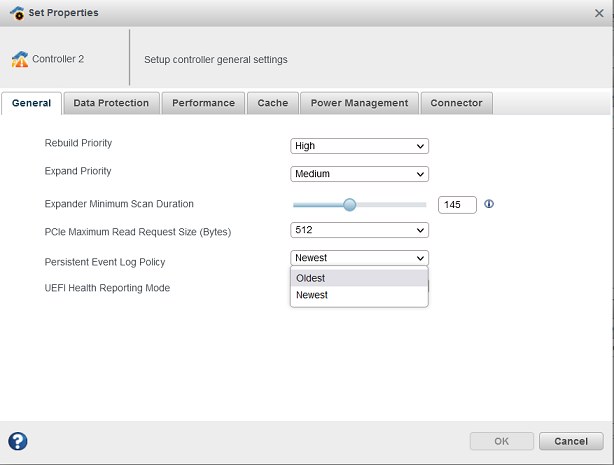This screenshot has width=614, height=465.
Task: Click the info icon beside scan duration
Action: 489,204
